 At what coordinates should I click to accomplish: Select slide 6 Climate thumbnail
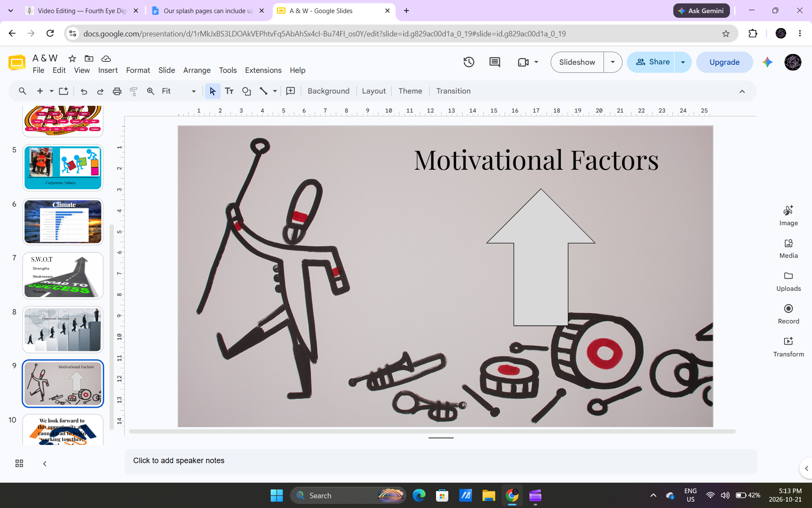[x=63, y=221]
